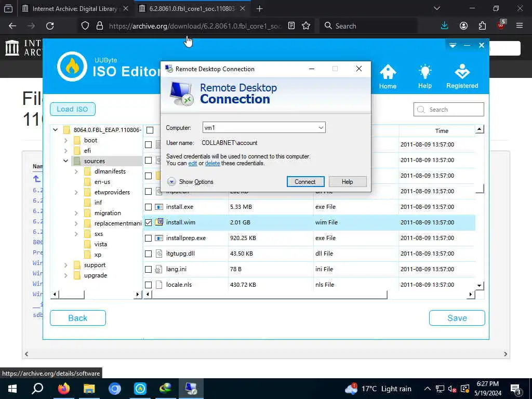532x399 pixels.
Task: Reload the current page
Action: coord(50,26)
